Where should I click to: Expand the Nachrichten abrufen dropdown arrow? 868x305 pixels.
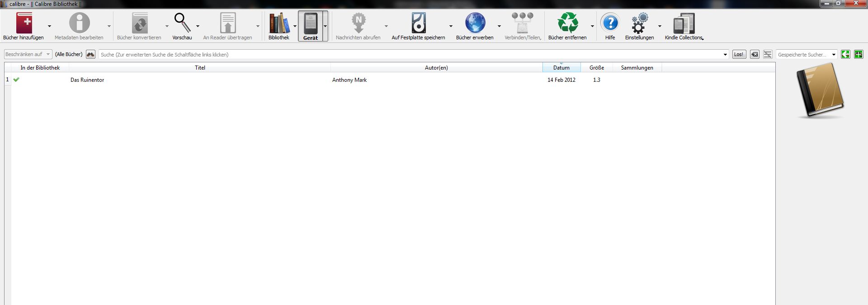[386, 26]
